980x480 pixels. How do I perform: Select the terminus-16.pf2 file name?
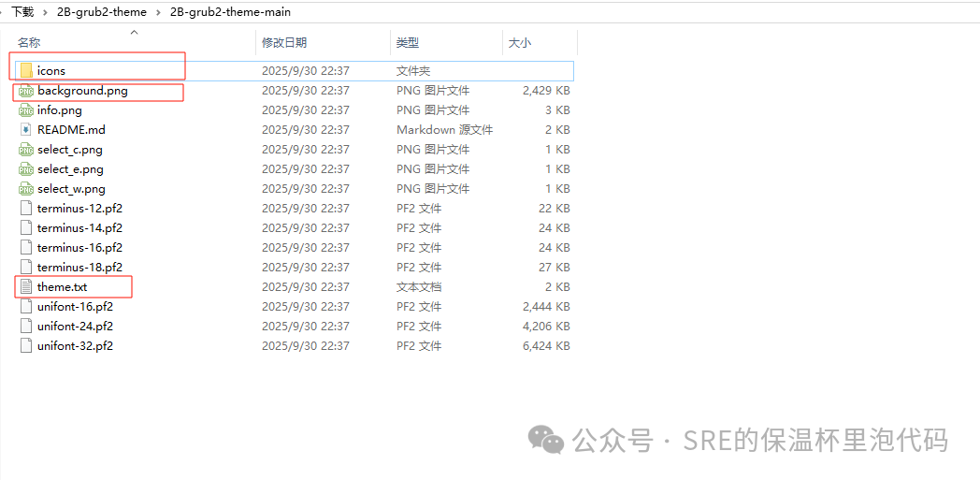point(79,248)
